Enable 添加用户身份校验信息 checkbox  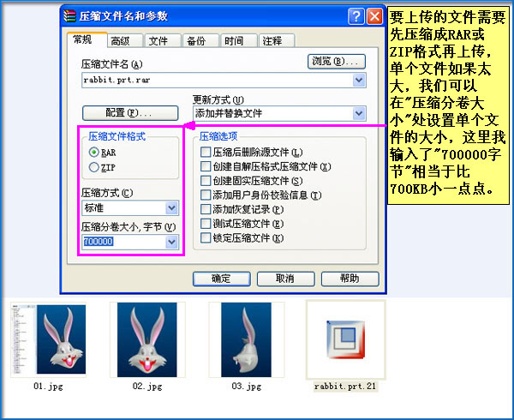tap(206, 195)
